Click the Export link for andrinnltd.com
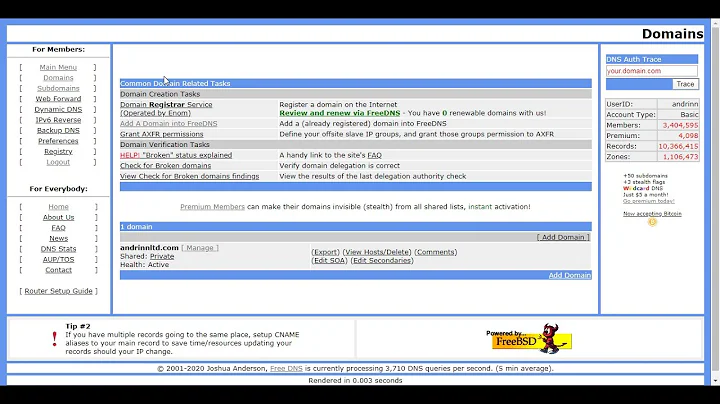 tap(326, 252)
